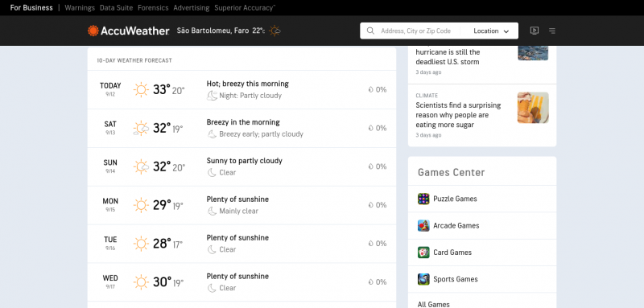Click the Arcade Games icon
This screenshot has height=308, width=644.
(423, 225)
